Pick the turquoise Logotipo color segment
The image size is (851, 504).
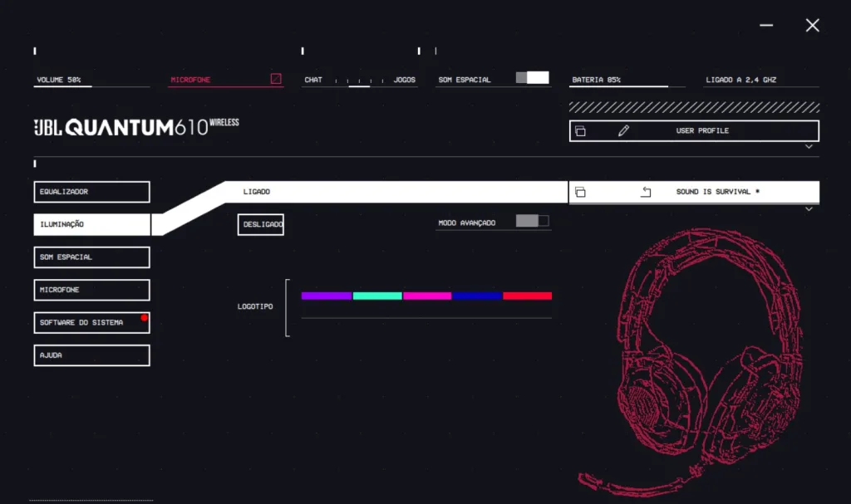377,296
